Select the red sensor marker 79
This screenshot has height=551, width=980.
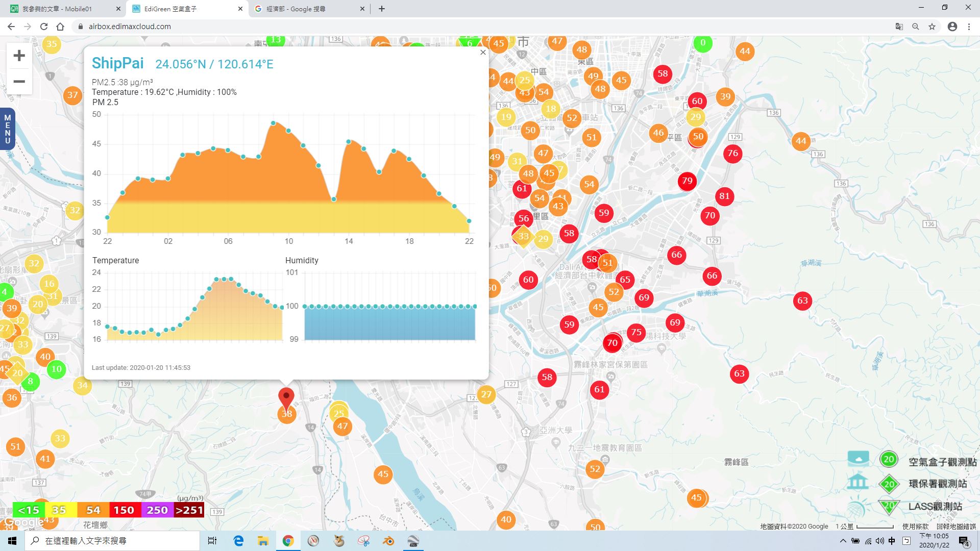pyautogui.click(x=687, y=181)
